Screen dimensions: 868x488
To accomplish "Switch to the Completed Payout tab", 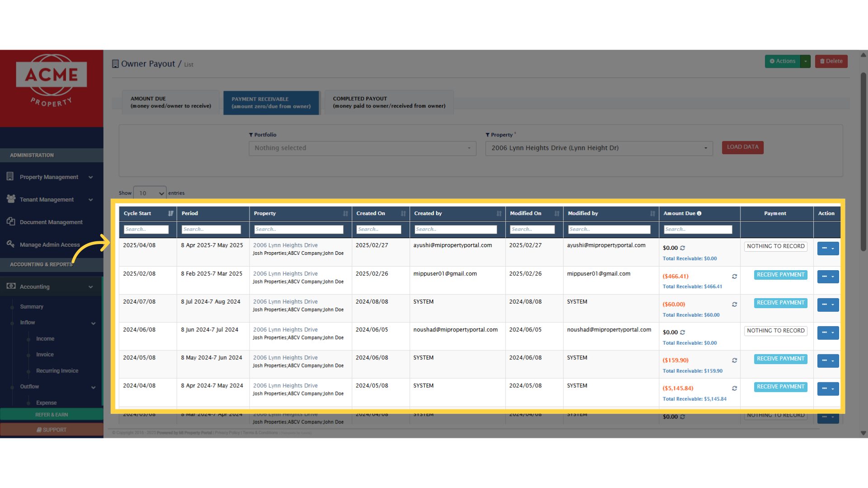I will (x=389, y=102).
